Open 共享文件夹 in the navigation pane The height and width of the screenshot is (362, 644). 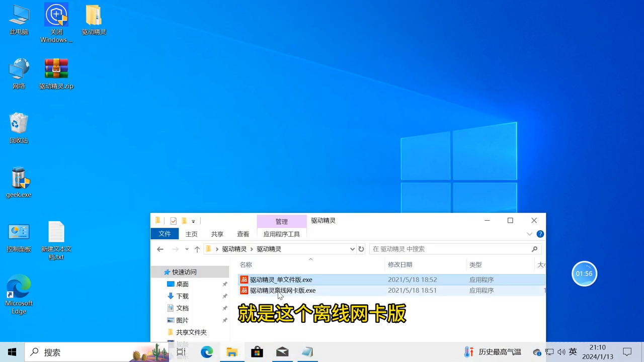click(x=191, y=332)
